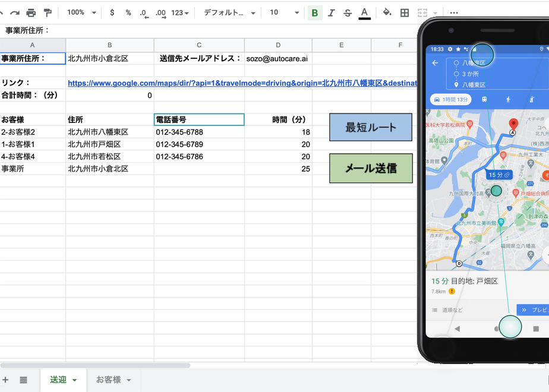
Task: Format as currency with $ icon
Action: point(112,12)
